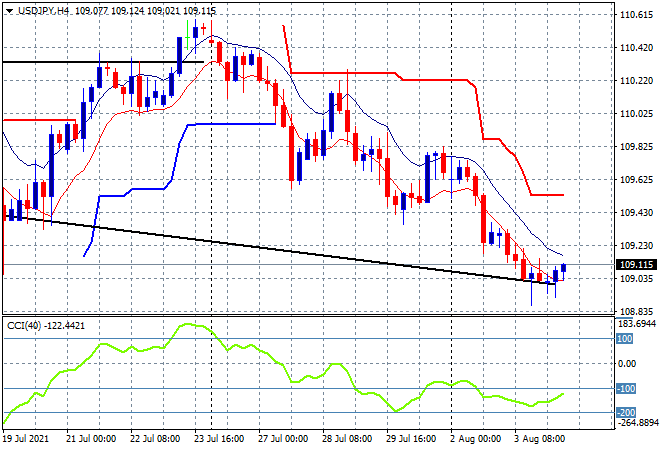Click the USDJPY,H4 chart title text
660x450 pixels.
tap(43, 11)
